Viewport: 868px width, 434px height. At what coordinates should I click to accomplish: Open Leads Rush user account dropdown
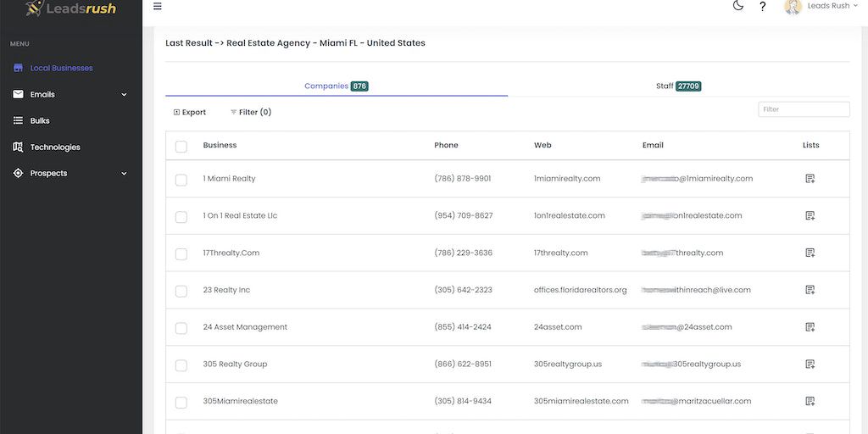pyautogui.click(x=821, y=7)
